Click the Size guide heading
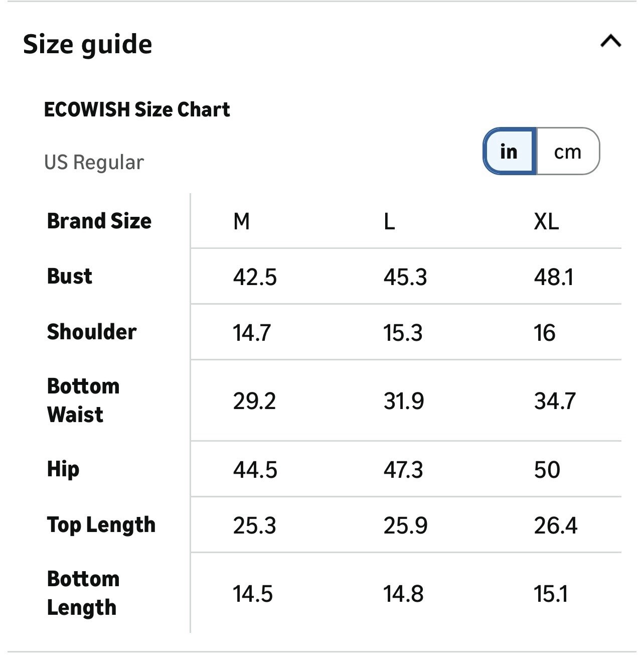 (88, 44)
